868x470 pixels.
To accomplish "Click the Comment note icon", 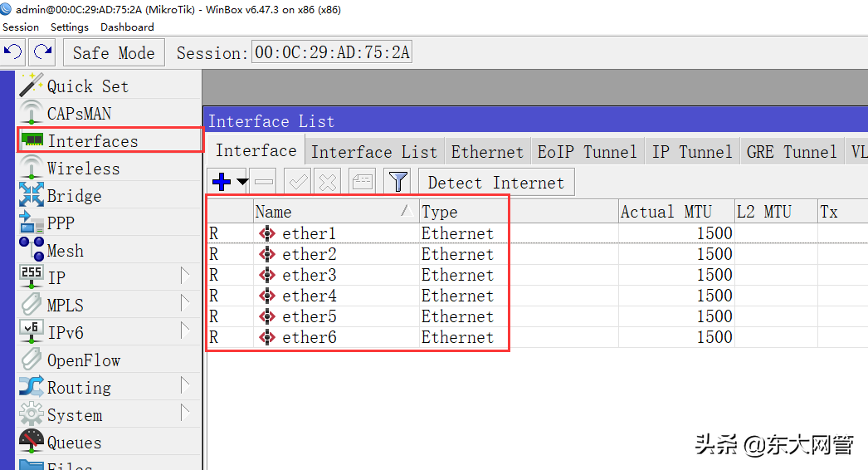I will (362, 182).
